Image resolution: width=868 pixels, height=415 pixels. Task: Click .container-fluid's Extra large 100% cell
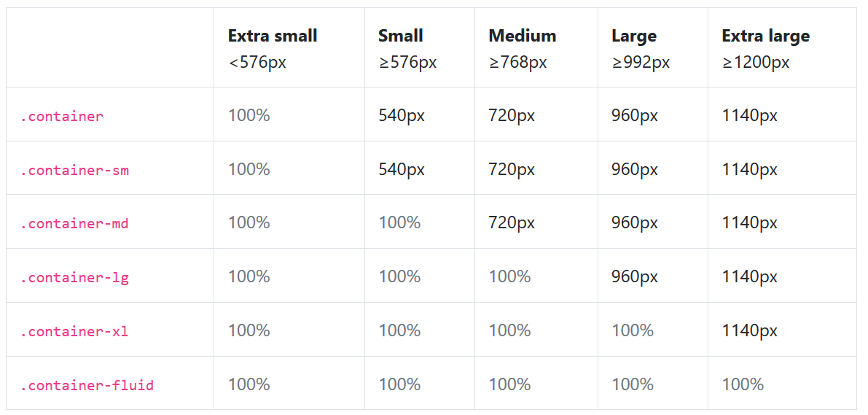tap(743, 384)
